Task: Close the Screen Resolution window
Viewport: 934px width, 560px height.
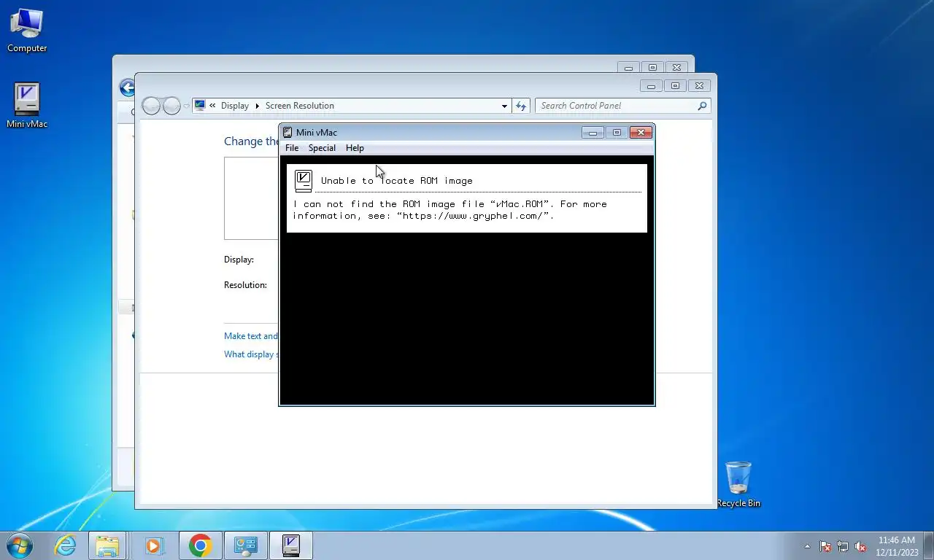Action: coord(699,85)
